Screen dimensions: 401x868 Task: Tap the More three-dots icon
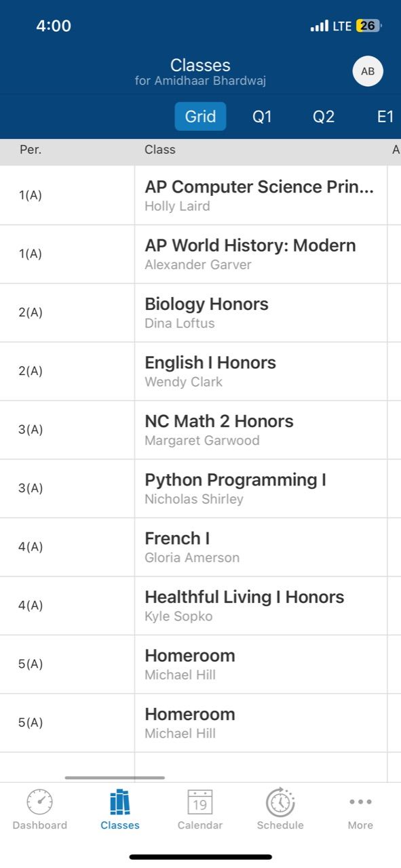360,802
